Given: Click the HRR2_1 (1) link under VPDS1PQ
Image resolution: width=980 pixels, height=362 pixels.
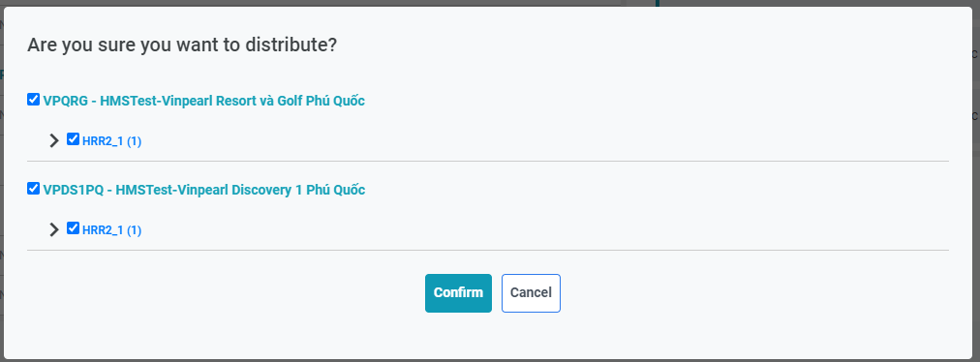Looking at the screenshot, I should pos(112,230).
